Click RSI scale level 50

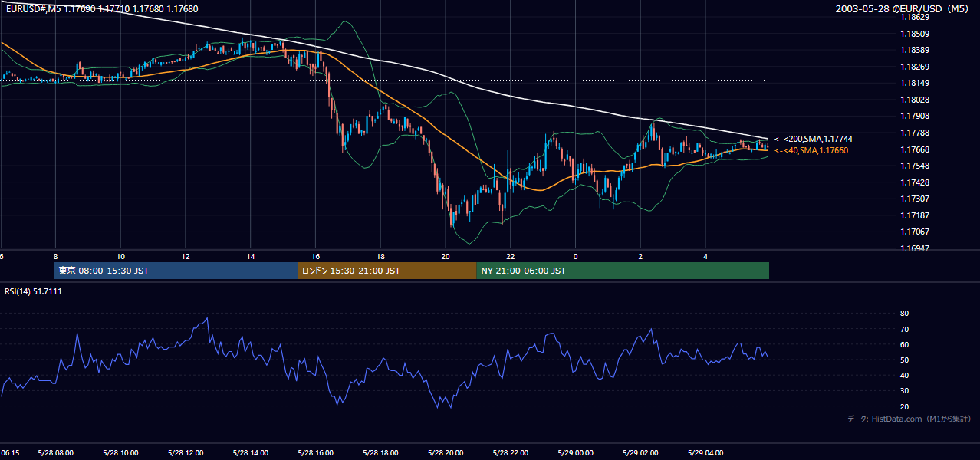coord(905,360)
